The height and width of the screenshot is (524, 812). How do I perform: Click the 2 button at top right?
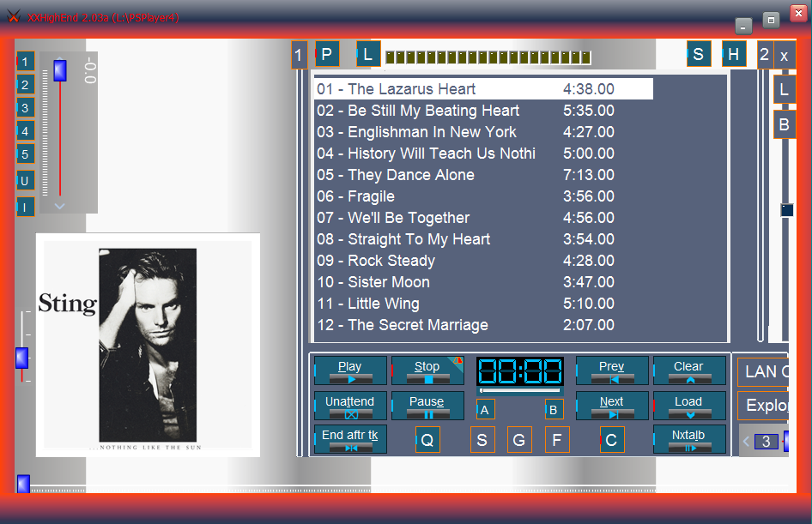point(765,55)
